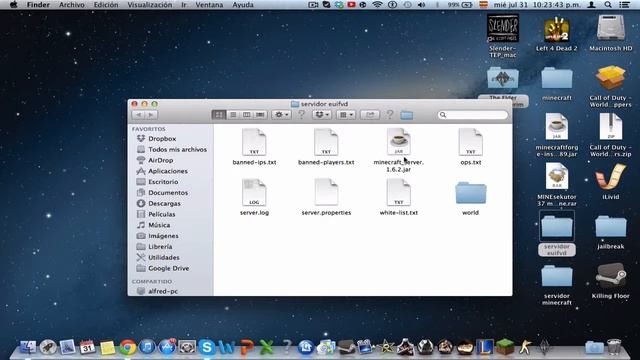Open the Wi-Fi status menu
This screenshot has height=360, width=640.
[378, 5]
